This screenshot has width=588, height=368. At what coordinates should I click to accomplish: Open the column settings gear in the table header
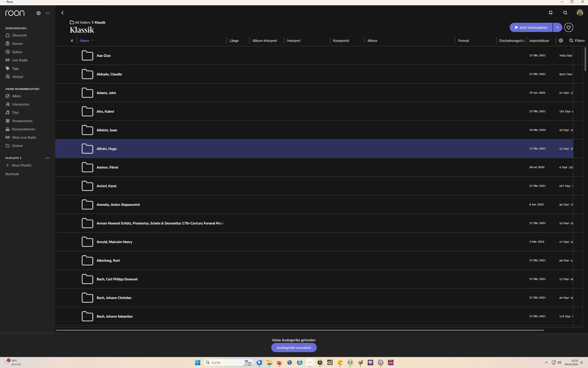pyautogui.click(x=561, y=40)
